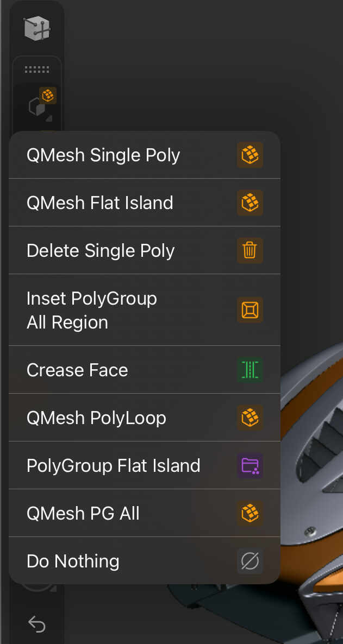Image resolution: width=343 pixels, height=644 pixels.
Task: Choose the Crease Face action
Action: [77, 370]
